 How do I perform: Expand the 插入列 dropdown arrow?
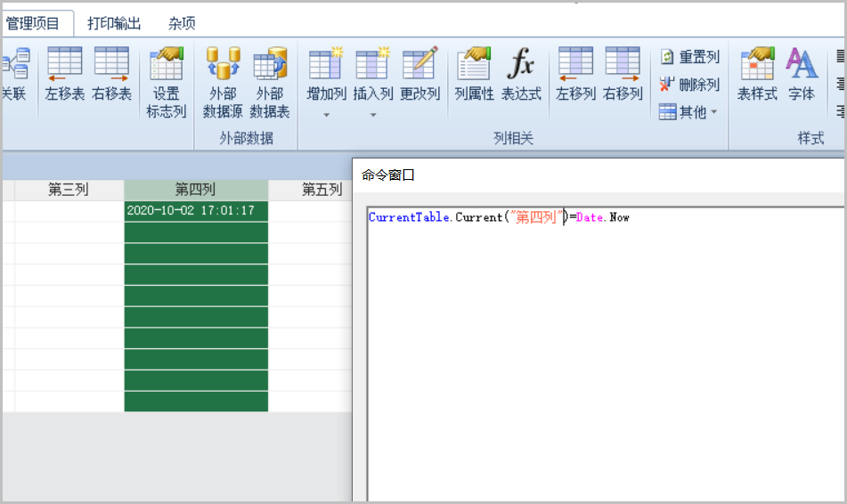point(373,114)
